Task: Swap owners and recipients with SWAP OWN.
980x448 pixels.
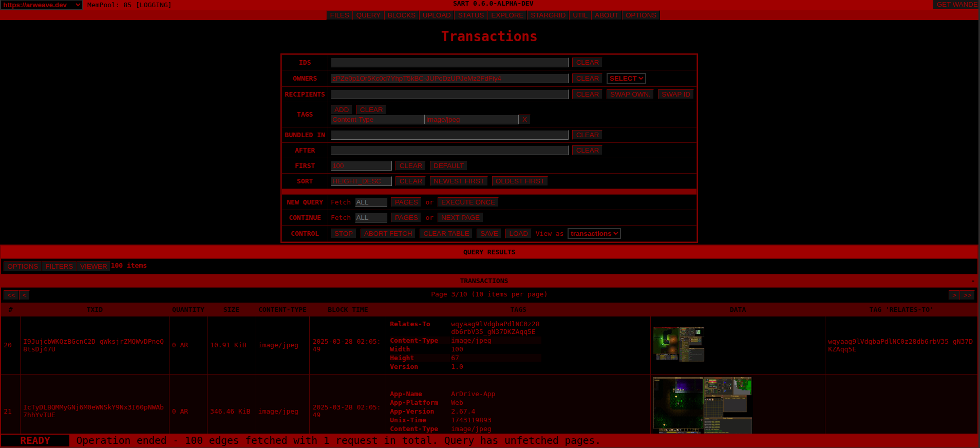Action: [629, 95]
